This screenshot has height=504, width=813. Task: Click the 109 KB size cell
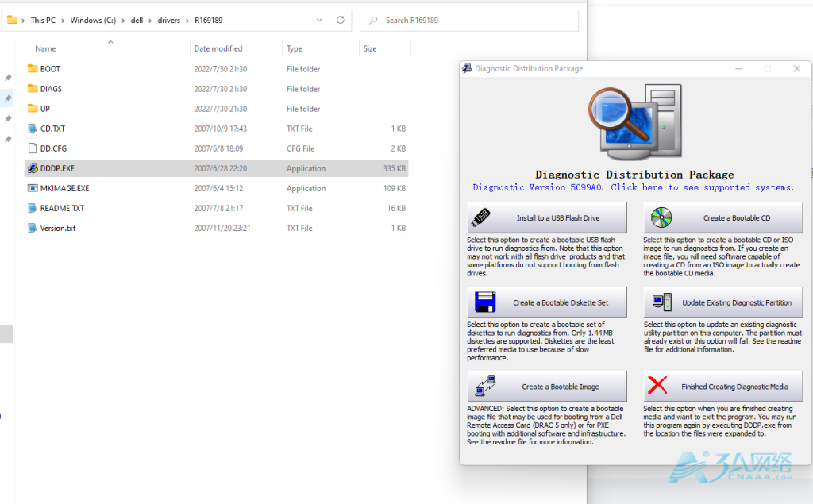point(395,188)
